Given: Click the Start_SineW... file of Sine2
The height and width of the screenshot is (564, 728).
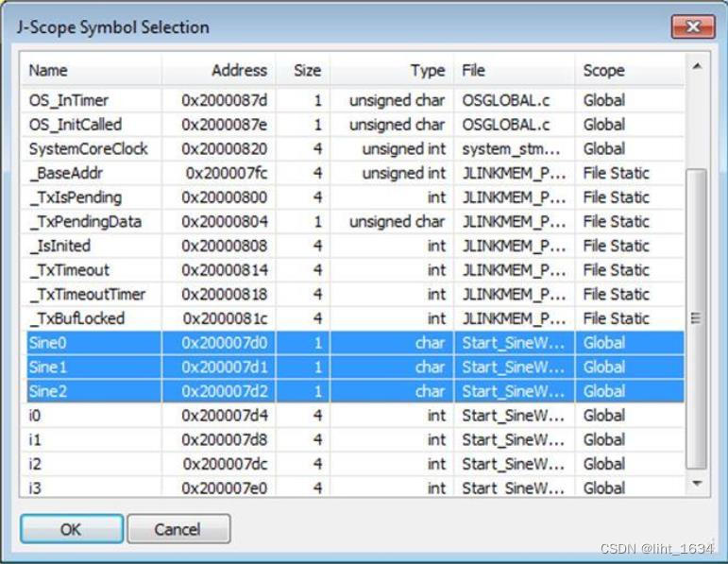Looking at the screenshot, I should (513, 391).
